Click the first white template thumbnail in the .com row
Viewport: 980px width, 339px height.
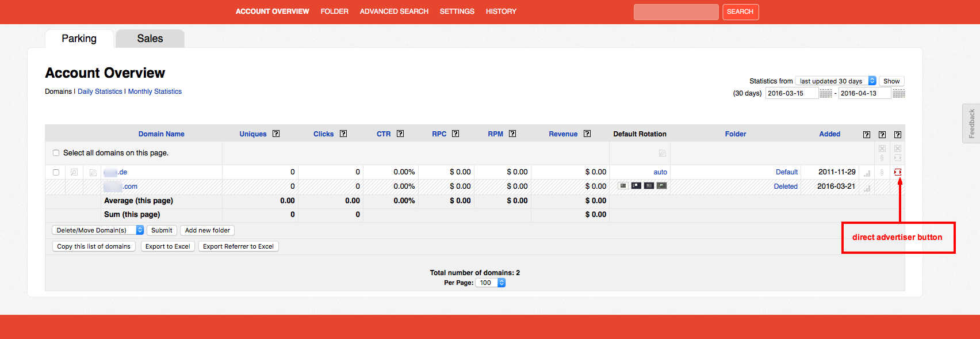(x=623, y=186)
